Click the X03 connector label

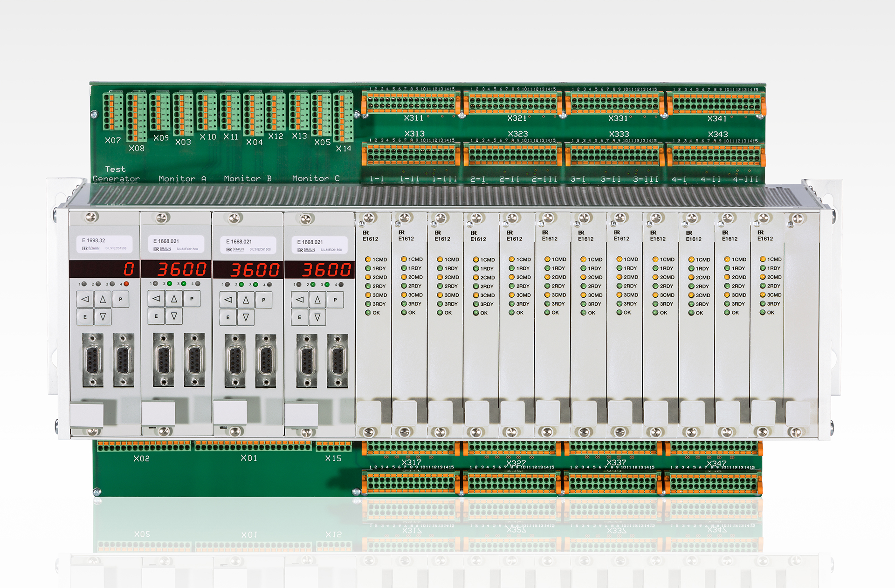coord(183,142)
